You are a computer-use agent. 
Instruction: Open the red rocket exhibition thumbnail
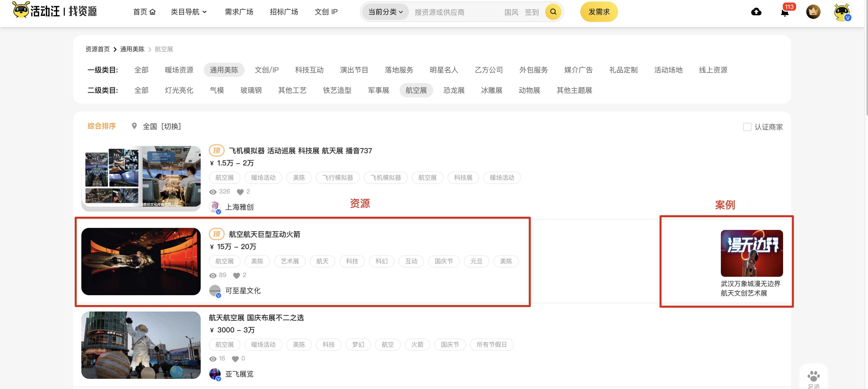point(141,262)
